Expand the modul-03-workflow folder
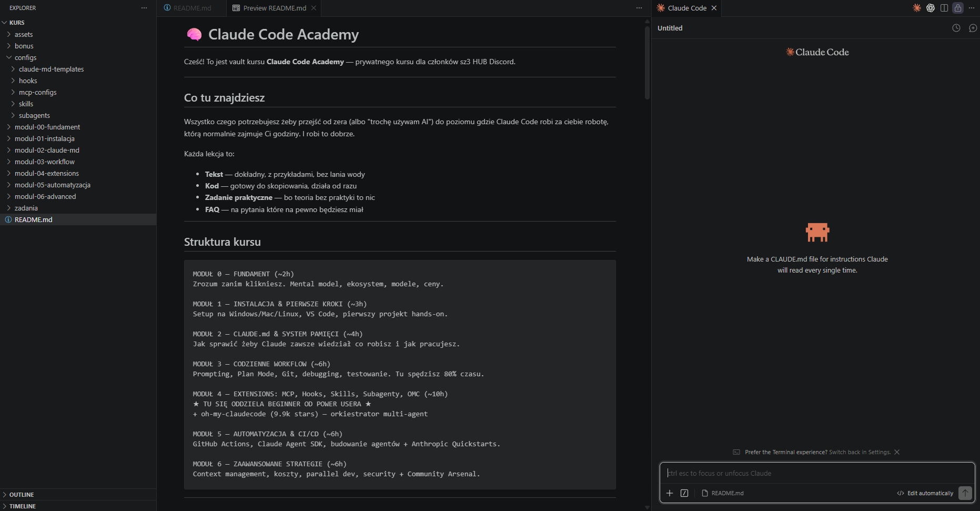Screen dimensions: 980x511 (44, 162)
